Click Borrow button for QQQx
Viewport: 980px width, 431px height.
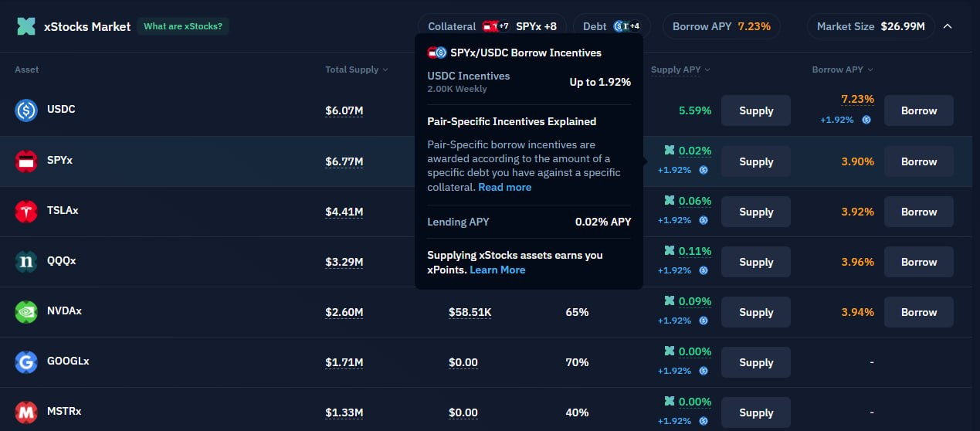[x=919, y=262]
